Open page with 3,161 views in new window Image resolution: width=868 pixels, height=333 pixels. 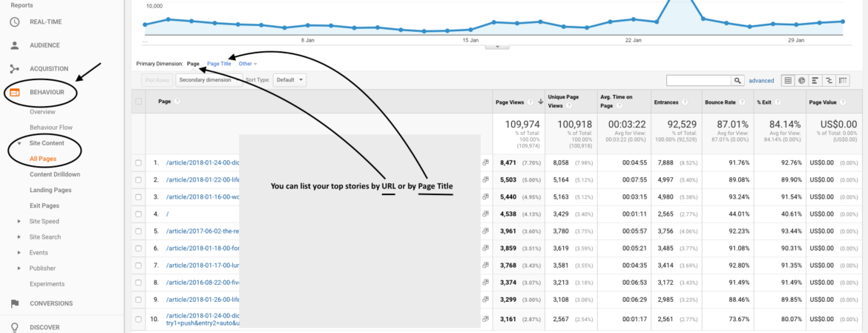(x=485, y=319)
